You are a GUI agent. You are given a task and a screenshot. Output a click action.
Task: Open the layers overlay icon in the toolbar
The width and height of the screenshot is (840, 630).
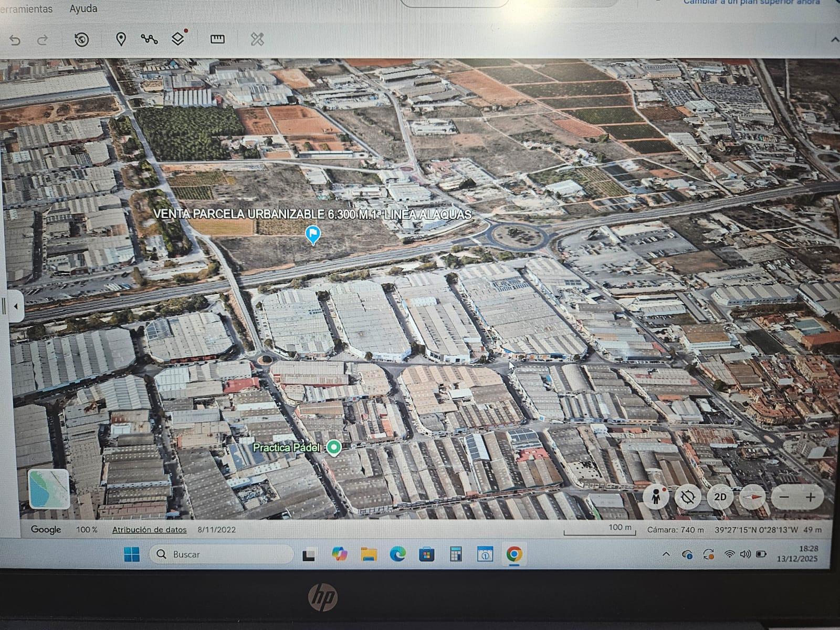178,39
